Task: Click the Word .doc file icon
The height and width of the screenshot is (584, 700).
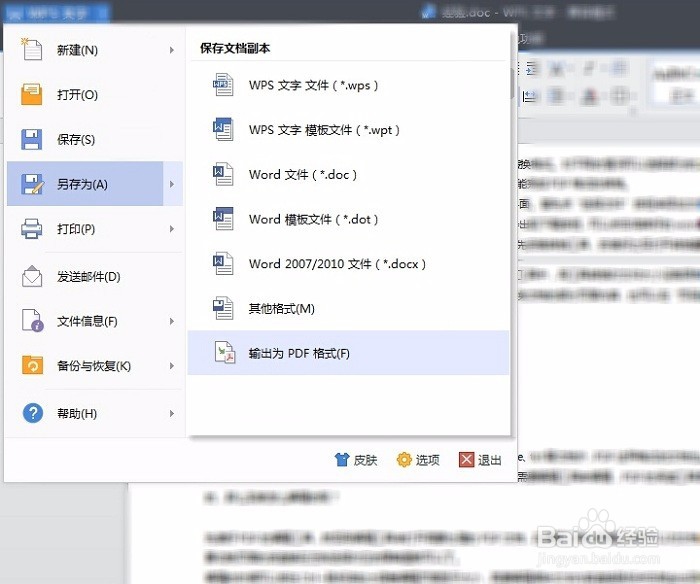Action: pos(223,174)
